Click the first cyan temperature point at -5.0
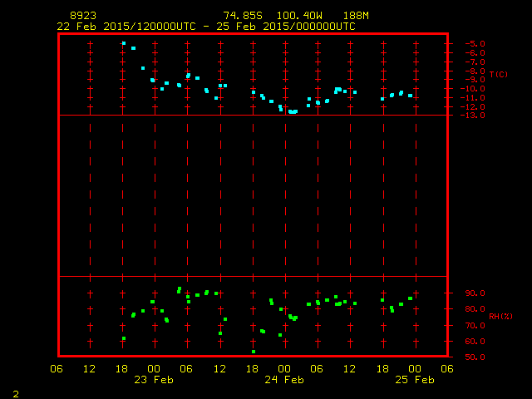 point(124,43)
